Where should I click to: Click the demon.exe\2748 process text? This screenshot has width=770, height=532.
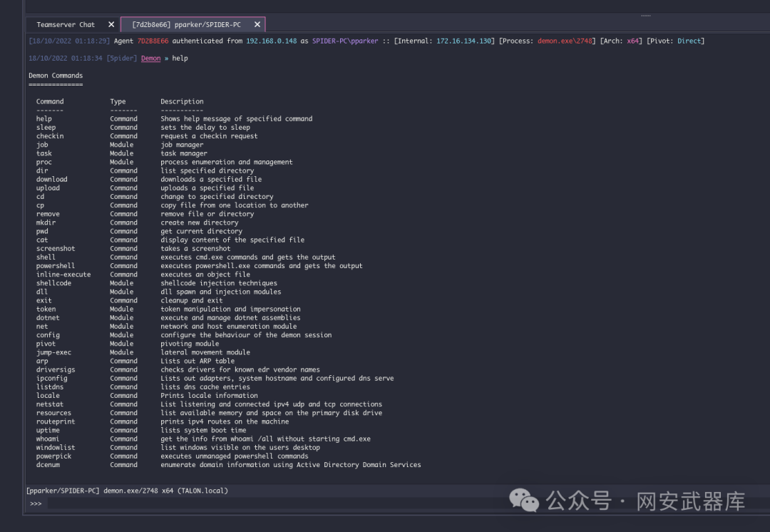coord(565,41)
